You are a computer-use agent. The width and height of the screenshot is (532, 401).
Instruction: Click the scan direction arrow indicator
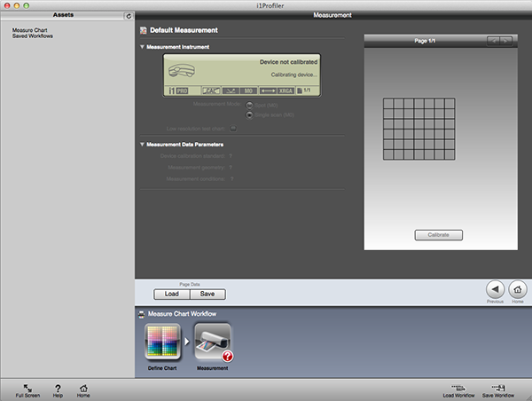[x=268, y=91]
